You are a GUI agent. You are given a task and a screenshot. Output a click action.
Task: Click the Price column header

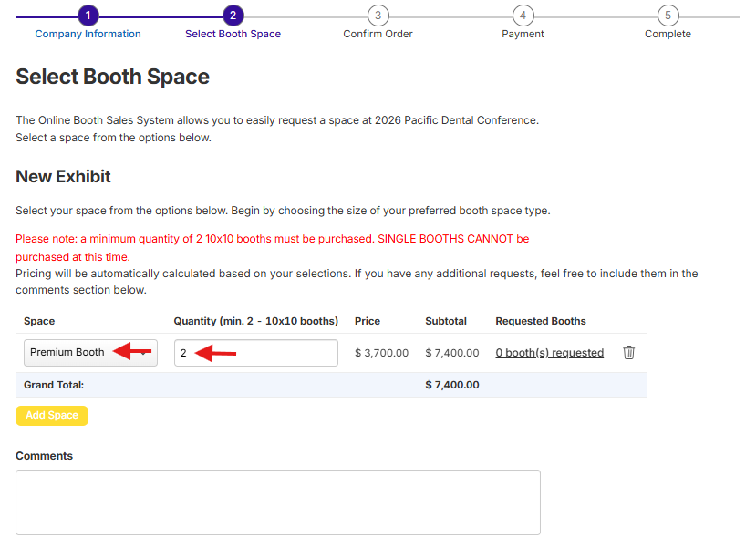pyautogui.click(x=368, y=321)
